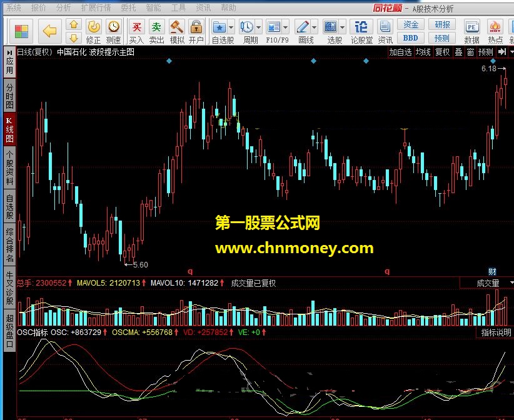Open the 帮助 menu
Screen dimensions: 514x420
pos(228,7)
